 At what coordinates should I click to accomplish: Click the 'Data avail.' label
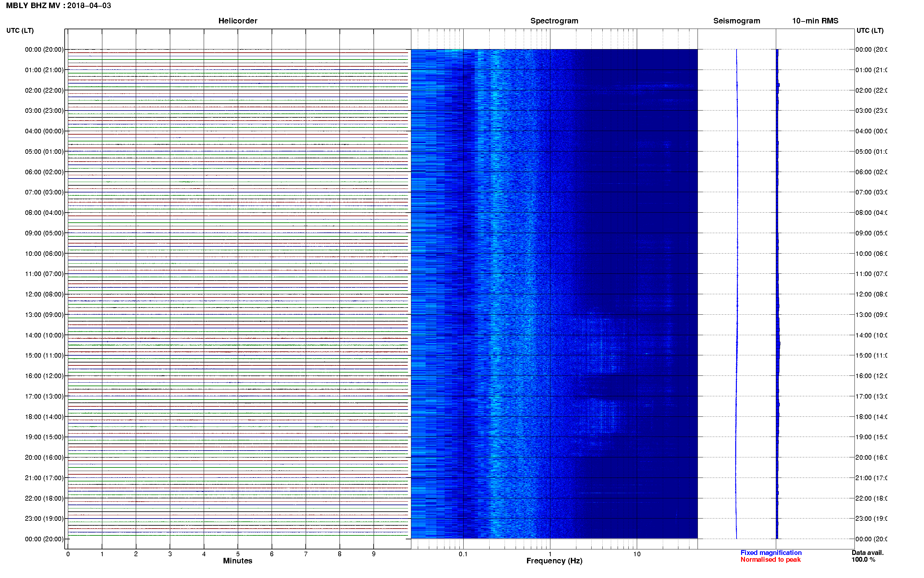[867, 553]
